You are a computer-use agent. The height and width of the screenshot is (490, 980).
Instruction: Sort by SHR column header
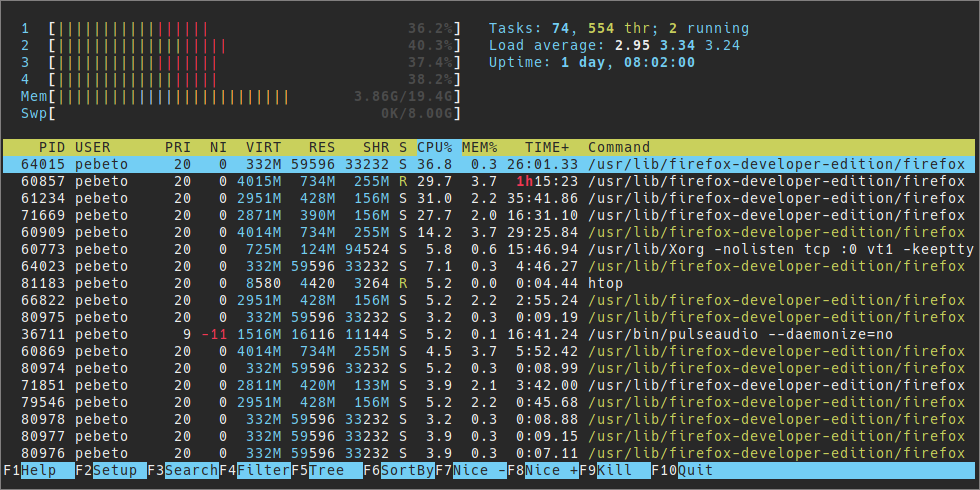point(376,148)
